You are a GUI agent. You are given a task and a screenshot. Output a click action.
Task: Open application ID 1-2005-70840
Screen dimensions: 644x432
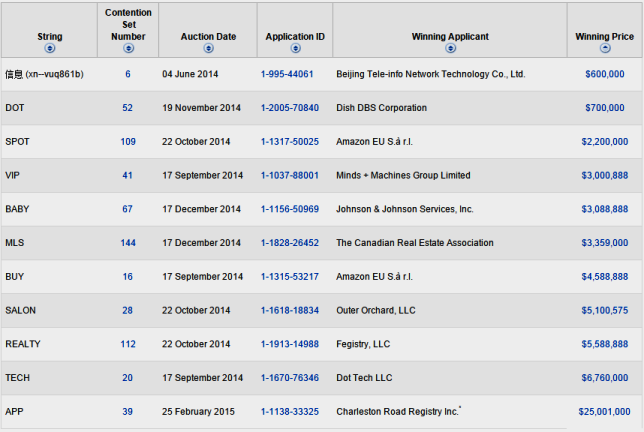tap(290, 108)
